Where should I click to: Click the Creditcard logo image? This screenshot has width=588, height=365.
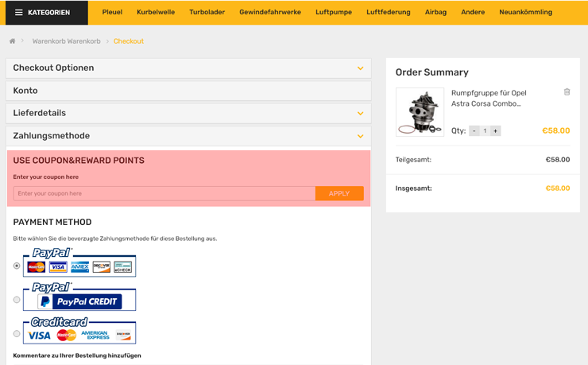click(x=79, y=330)
